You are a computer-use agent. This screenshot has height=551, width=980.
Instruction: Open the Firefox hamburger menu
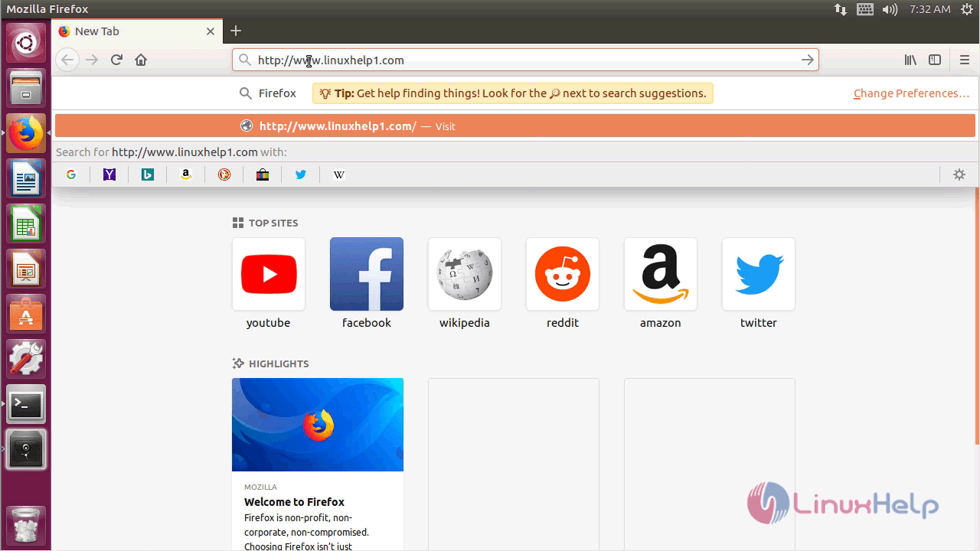coord(965,60)
